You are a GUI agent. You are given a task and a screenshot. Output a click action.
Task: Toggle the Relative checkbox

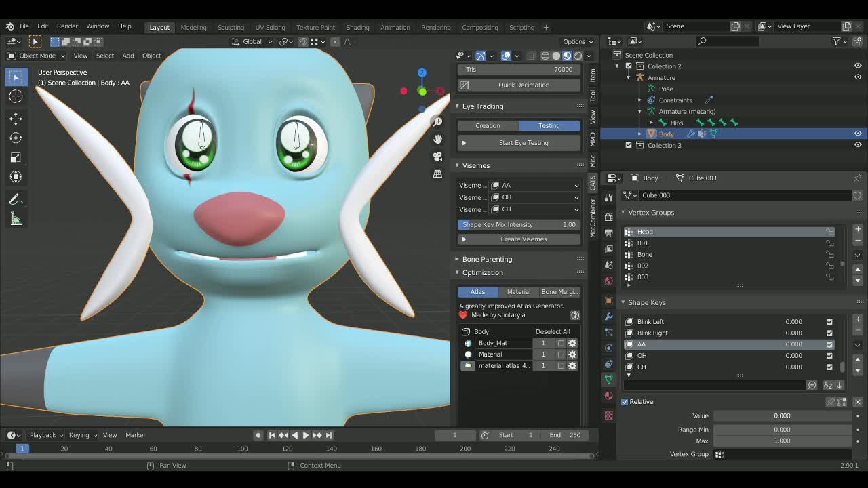(625, 402)
